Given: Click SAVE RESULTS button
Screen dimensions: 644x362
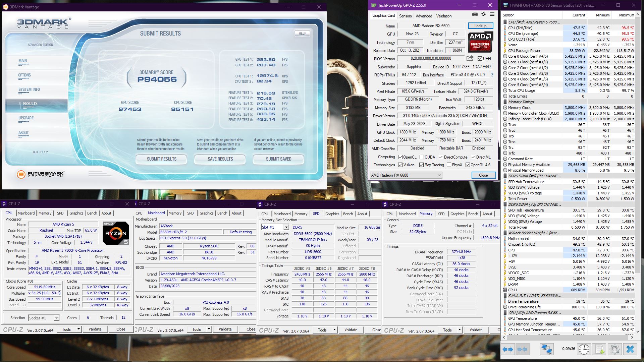Looking at the screenshot, I should point(220,159).
